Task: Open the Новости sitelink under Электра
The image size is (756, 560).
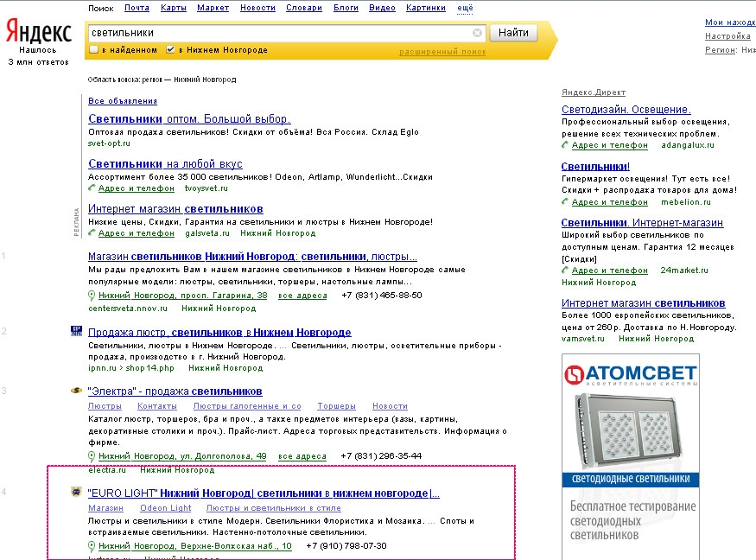Action: (390, 406)
